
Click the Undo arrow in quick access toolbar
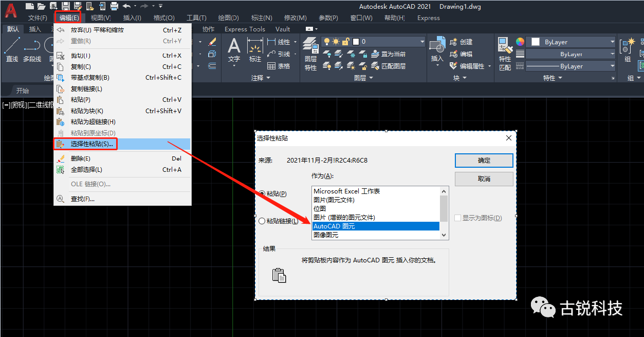click(x=126, y=6)
